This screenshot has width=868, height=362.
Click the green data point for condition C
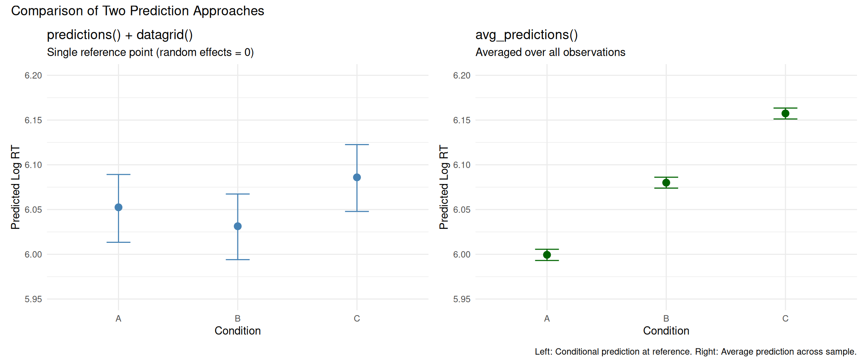click(785, 114)
